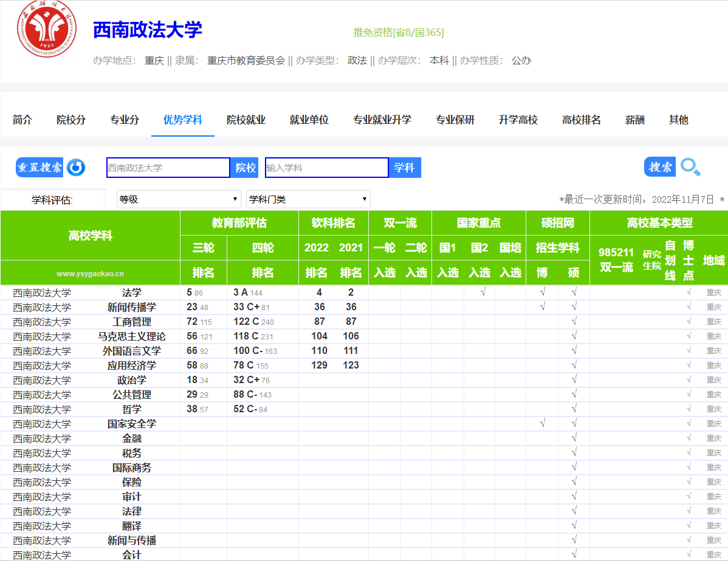Image resolution: width=728 pixels, height=561 pixels.
Task: Open the 学科门类 dropdown
Action: [308, 200]
